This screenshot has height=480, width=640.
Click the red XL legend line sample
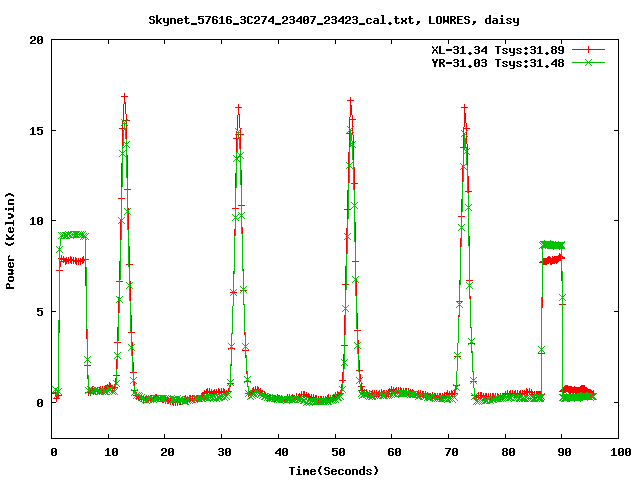pos(588,50)
